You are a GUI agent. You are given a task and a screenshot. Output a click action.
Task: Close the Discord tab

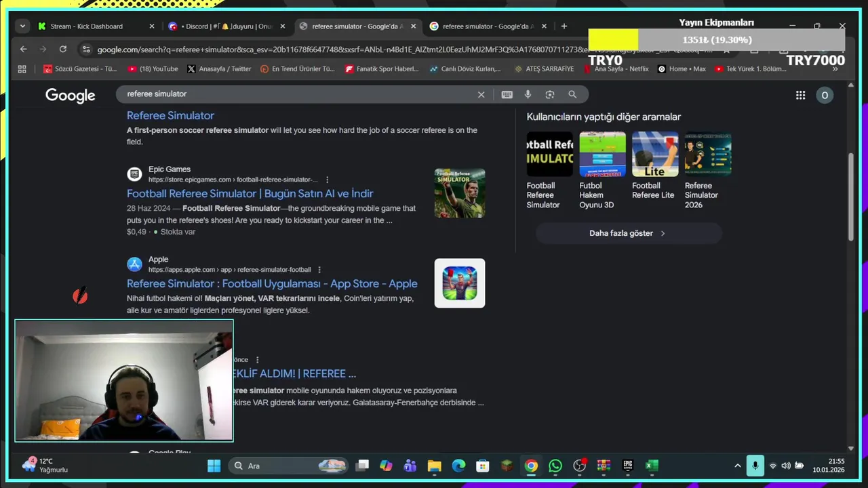tap(283, 26)
